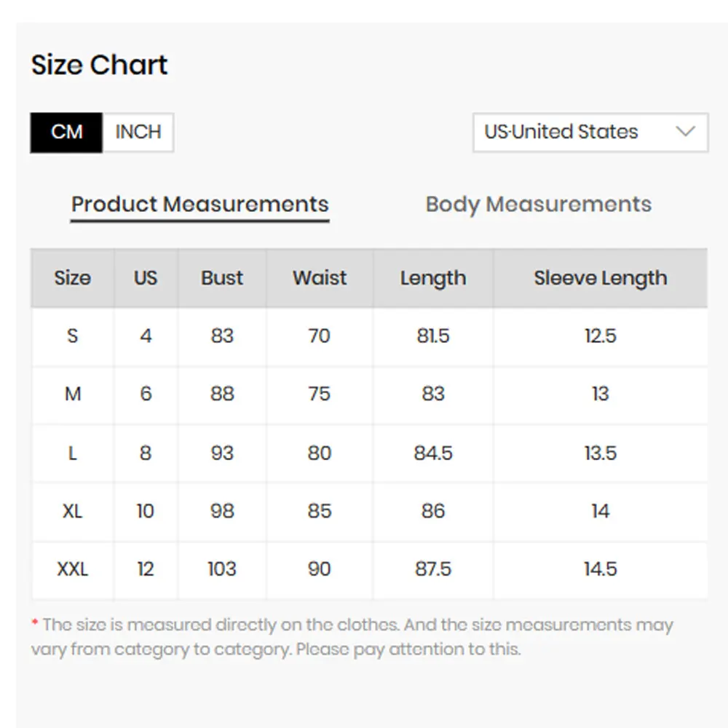The image size is (728, 728).
Task: Select the S size row label
Action: [x=72, y=336]
